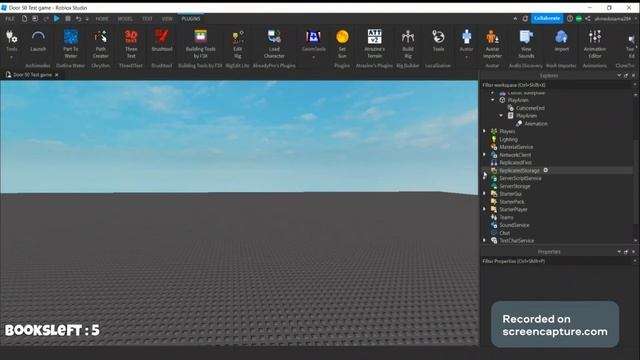Expand the StarterPlayer node
Image resolution: width=640 pixels, height=360 pixels.
484,209
